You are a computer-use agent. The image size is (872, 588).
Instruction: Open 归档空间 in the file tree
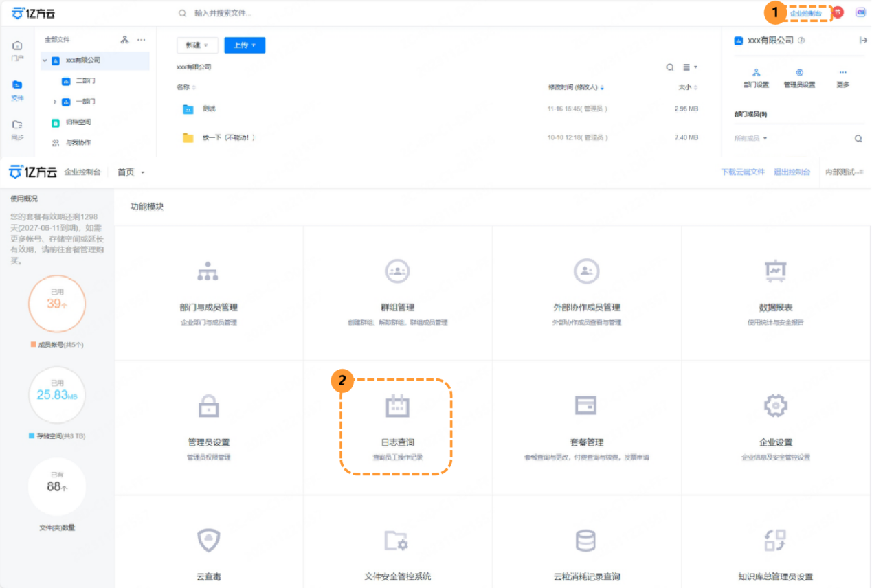[78, 122]
